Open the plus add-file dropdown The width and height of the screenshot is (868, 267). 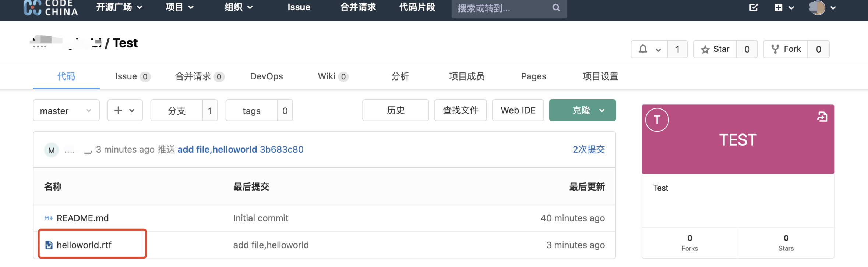pyautogui.click(x=125, y=110)
